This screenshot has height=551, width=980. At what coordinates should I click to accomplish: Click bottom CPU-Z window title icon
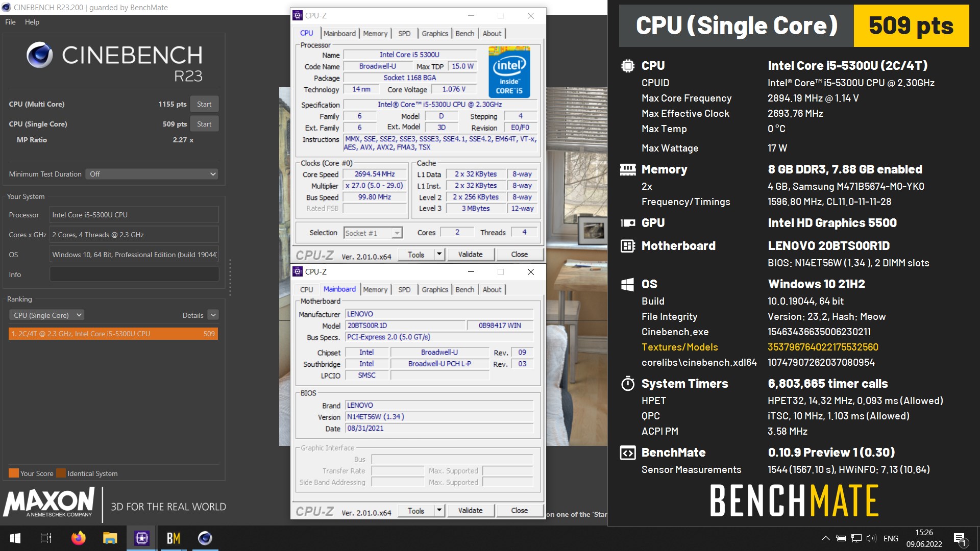click(298, 271)
